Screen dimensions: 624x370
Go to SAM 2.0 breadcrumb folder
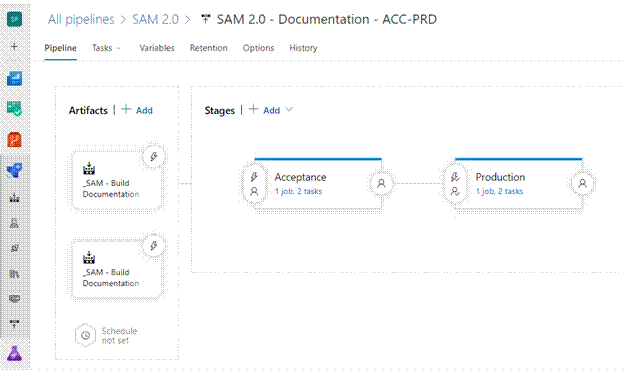[155, 19]
